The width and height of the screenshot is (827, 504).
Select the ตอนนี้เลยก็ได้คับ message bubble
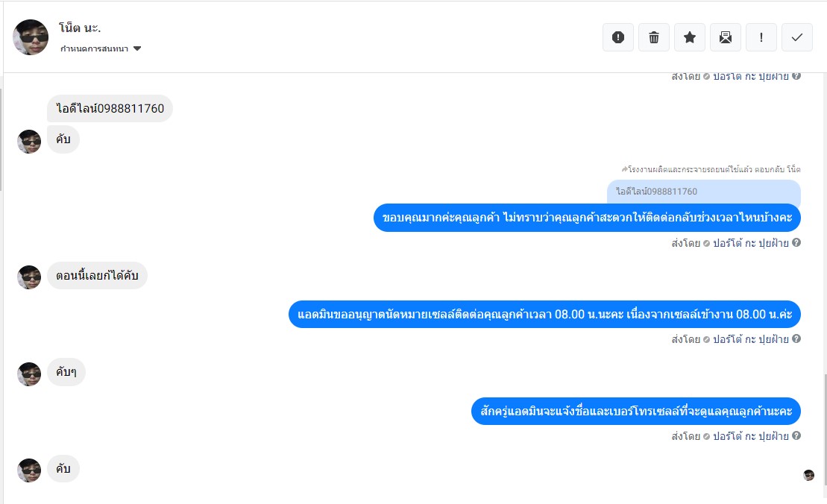97,276
